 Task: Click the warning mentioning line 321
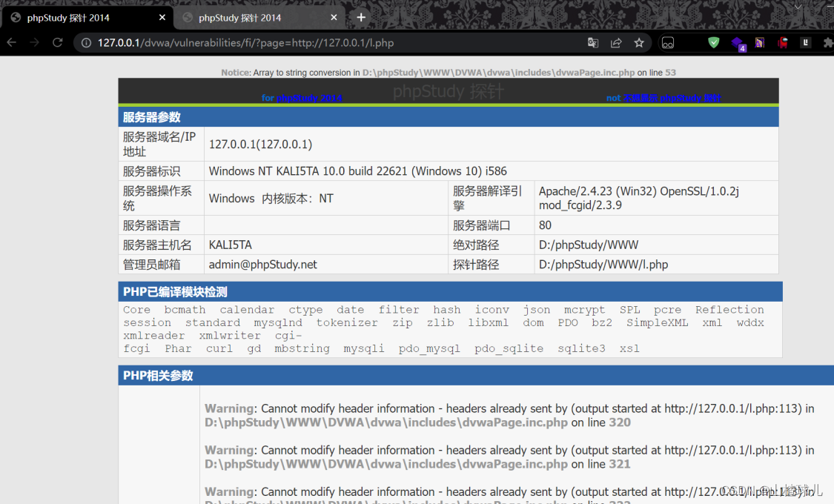click(x=509, y=457)
